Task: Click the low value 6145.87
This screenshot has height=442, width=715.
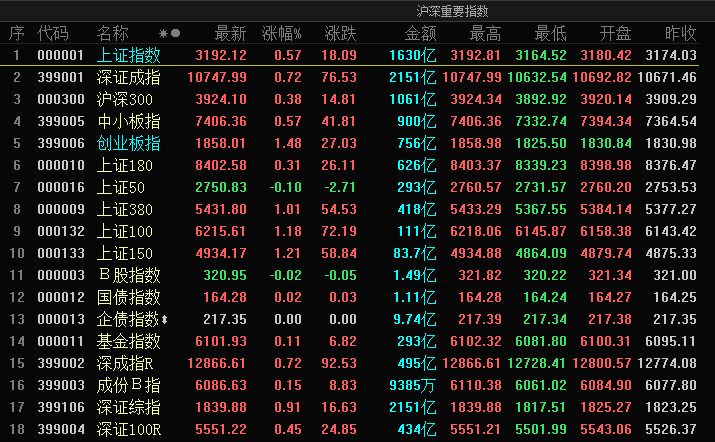Action: pyautogui.click(x=541, y=231)
